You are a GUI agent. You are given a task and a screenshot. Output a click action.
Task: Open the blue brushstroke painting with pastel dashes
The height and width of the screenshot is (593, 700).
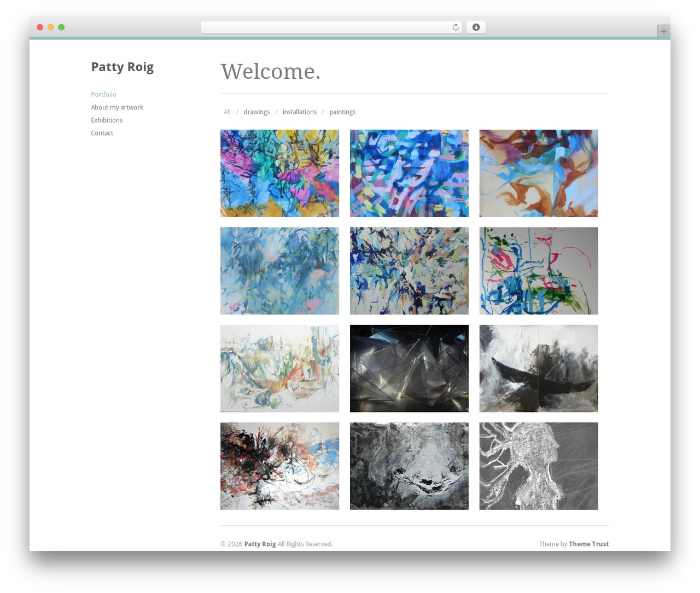[x=409, y=173]
